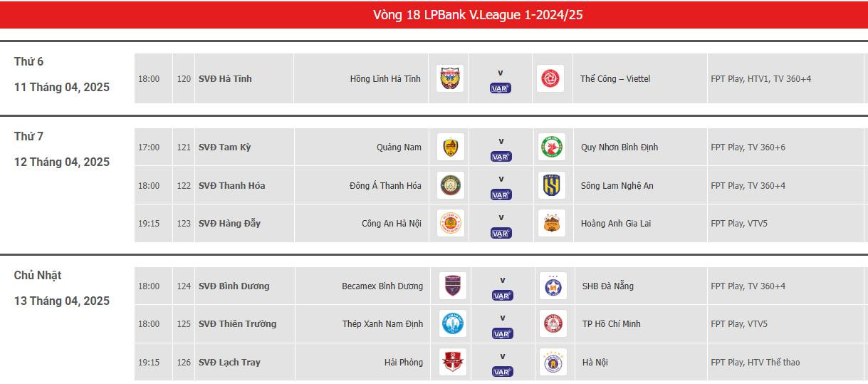Open the SVĐ Hàng Đẫy stadium link
The image size is (868, 384).
229,224
